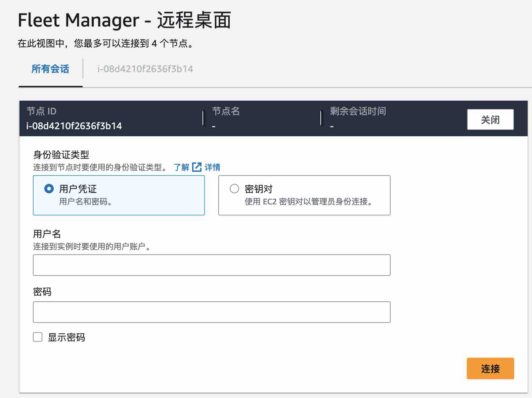Click the 节点 ID header label
532x398 pixels.
[41, 111]
